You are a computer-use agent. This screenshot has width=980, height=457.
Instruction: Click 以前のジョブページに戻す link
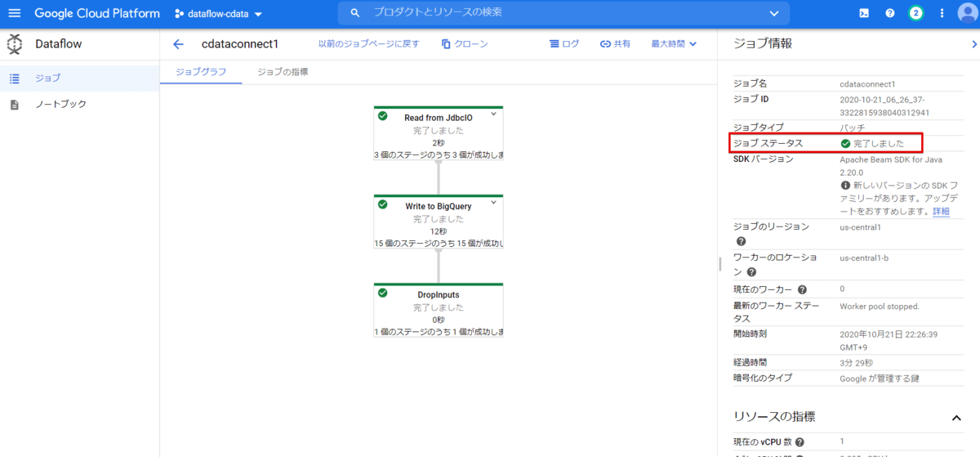point(368,44)
